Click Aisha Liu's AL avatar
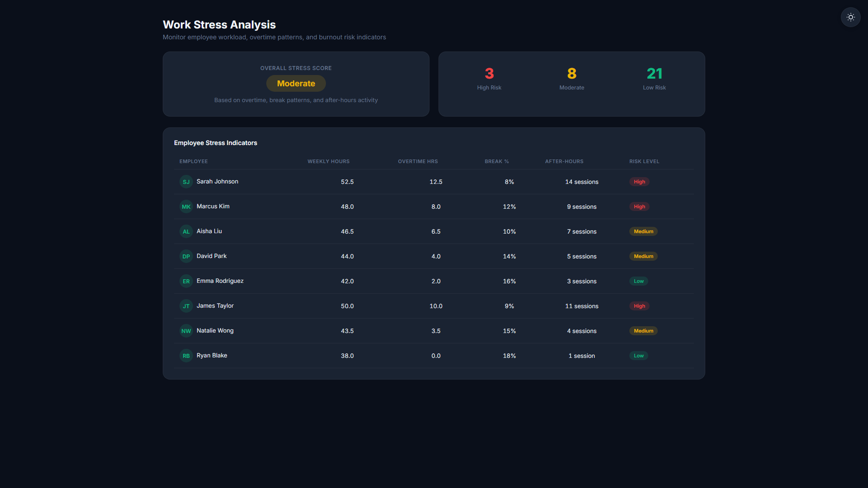 [x=186, y=231]
